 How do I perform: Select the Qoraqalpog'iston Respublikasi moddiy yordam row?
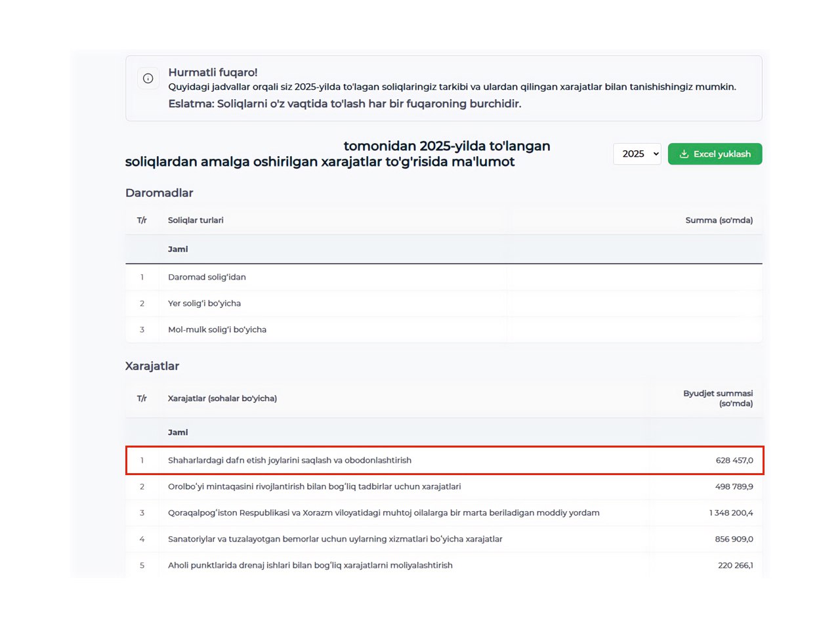tap(383, 513)
